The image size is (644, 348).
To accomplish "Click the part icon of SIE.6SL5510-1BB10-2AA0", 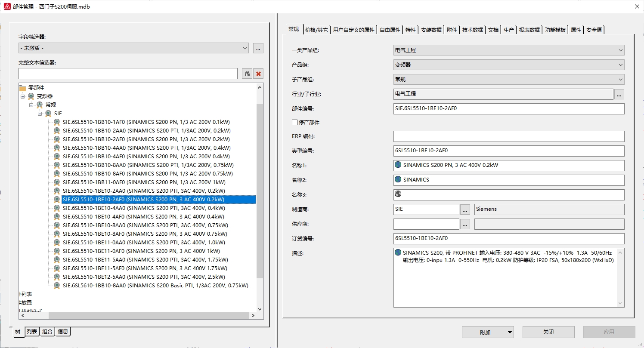I will click(57, 131).
